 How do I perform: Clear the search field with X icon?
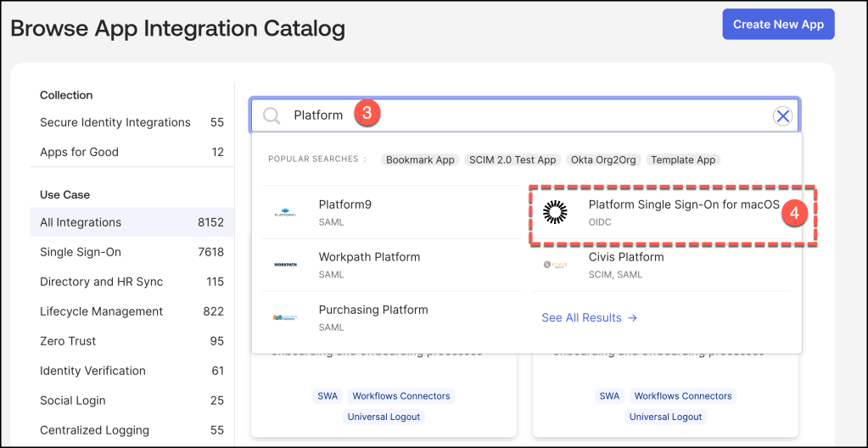pos(782,116)
